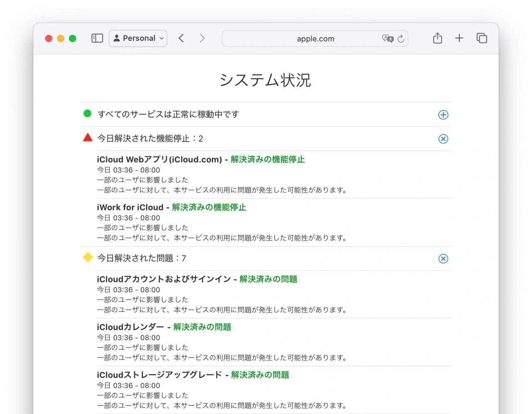Click the green macOS fullscreen button
532x414 pixels.
tap(72, 38)
